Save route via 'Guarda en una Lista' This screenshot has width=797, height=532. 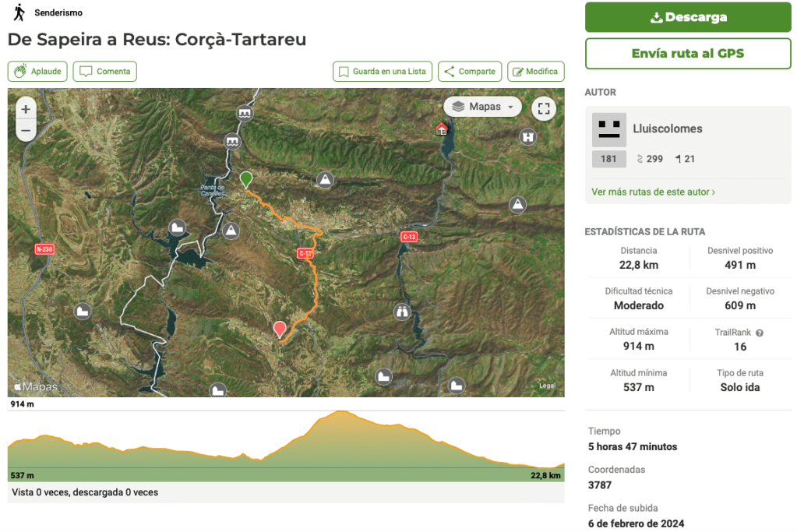pyautogui.click(x=382, y=72)
